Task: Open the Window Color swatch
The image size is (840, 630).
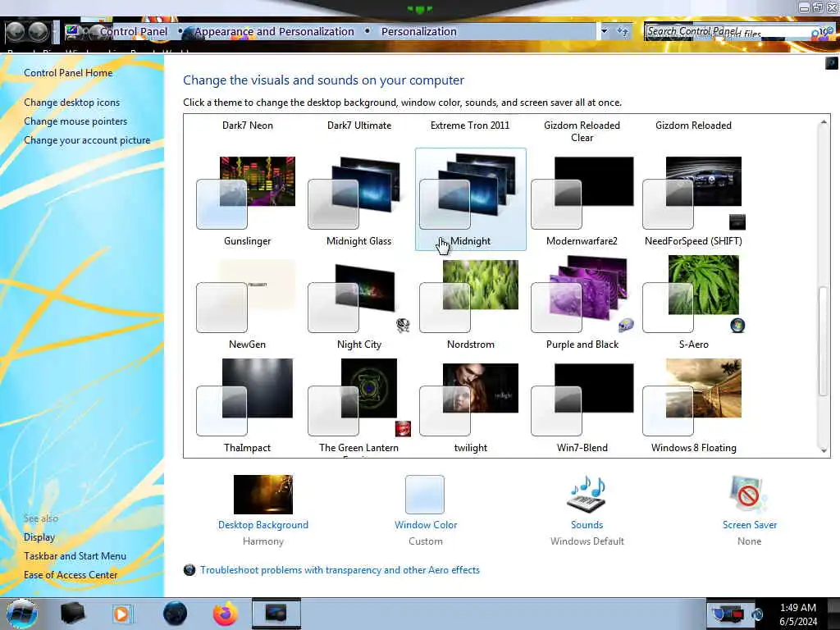Action: [x=425, y=495]
